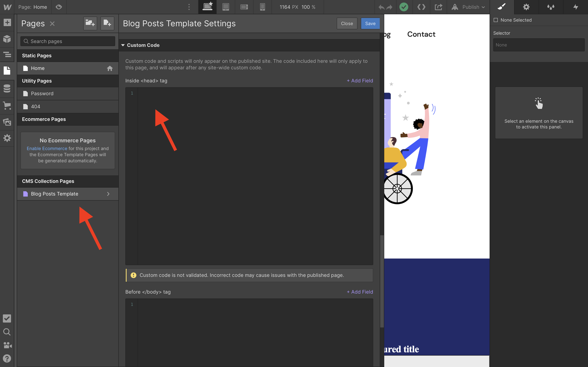Open the Ecommerce cart panel
Viewport: 588px width, 367px height.
7,106
